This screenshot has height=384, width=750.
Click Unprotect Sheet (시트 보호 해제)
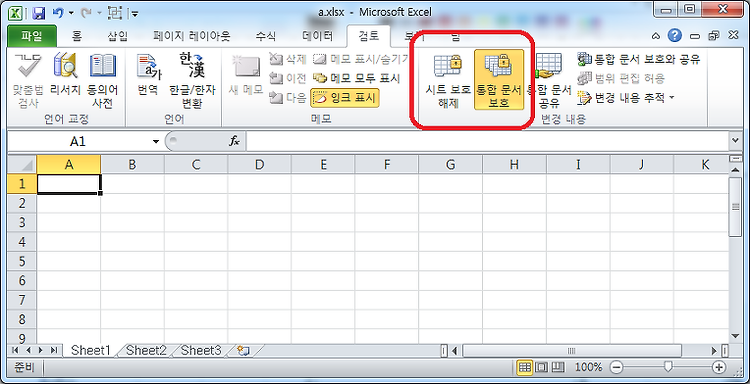tap(448, 79)
